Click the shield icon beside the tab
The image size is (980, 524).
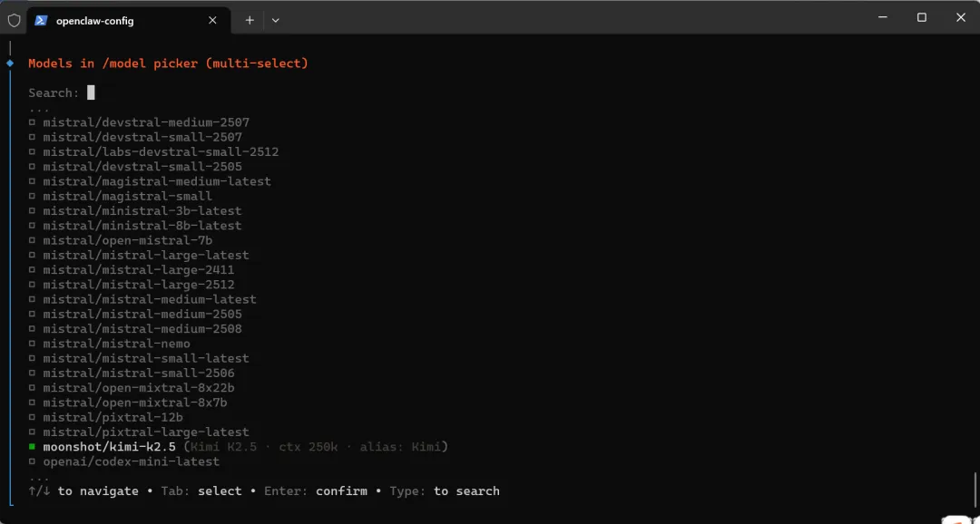point(14,21)
